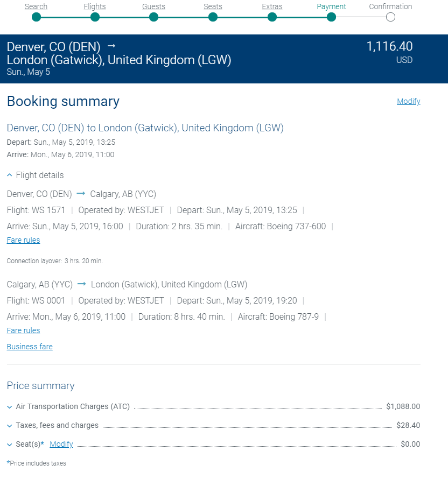Open Fare rules for flight WS 0001
This screenshot has width=448, height=479.
23,330
